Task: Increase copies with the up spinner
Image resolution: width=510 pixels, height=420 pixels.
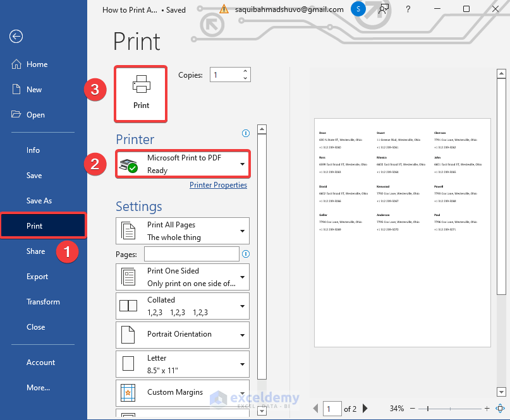Action: click(x=245, y=71)
